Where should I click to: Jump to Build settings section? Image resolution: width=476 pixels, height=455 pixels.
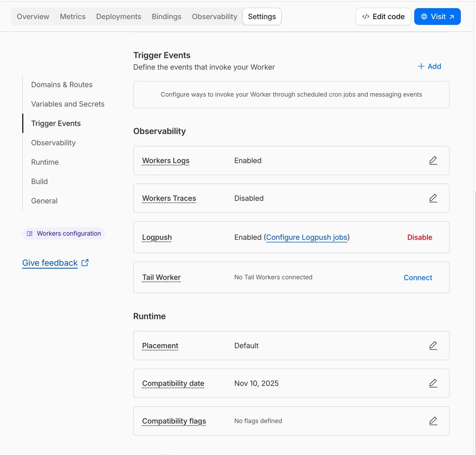click(39, 181)
